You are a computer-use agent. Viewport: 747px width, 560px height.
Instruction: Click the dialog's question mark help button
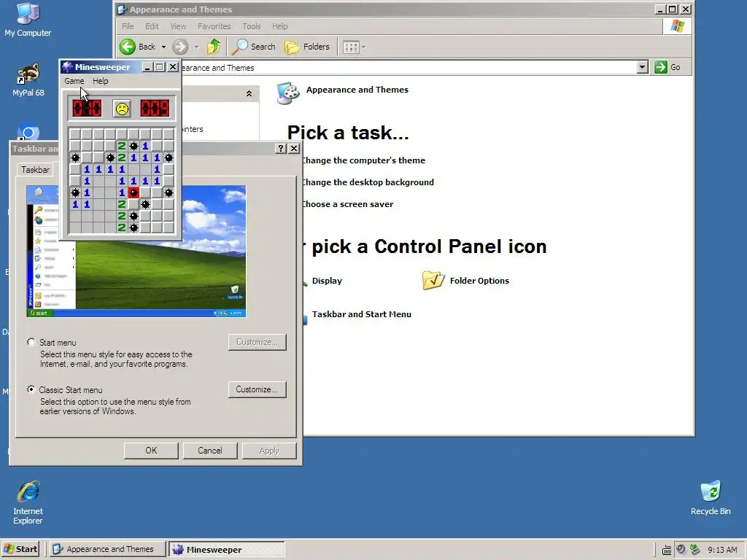[x=281, y=149]
